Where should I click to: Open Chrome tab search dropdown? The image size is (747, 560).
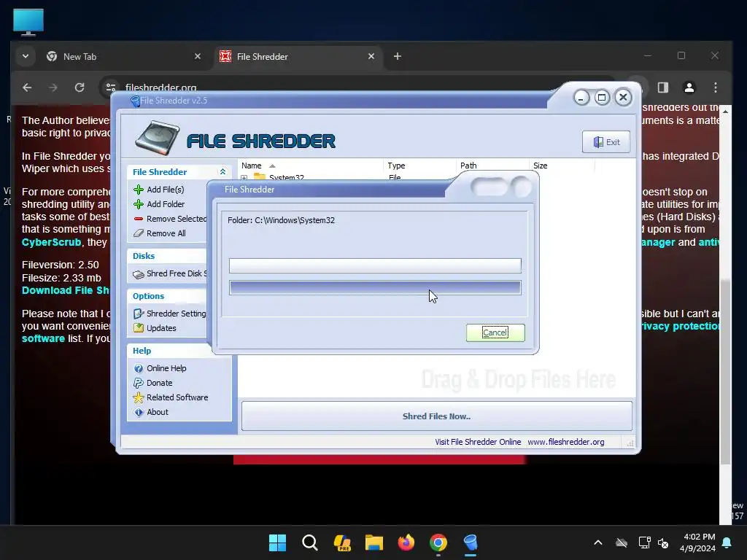[26, 57]
